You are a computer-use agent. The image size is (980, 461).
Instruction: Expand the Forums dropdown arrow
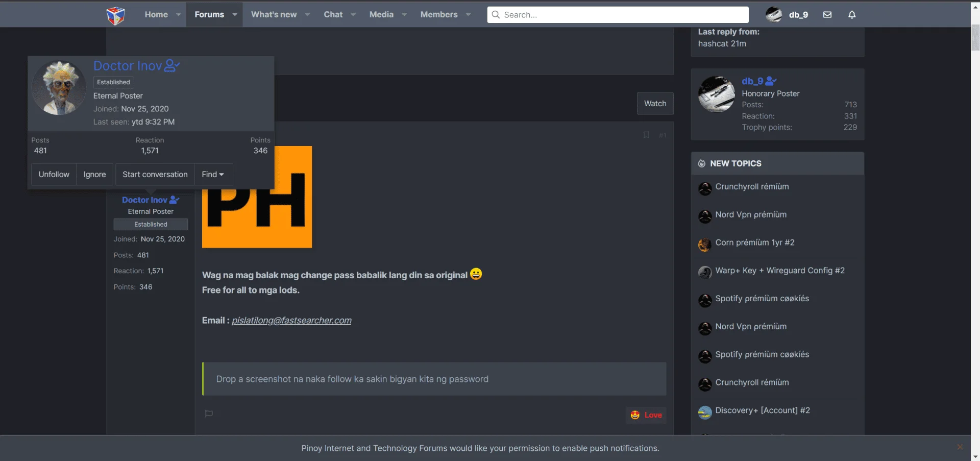click(x=235, y=15)
